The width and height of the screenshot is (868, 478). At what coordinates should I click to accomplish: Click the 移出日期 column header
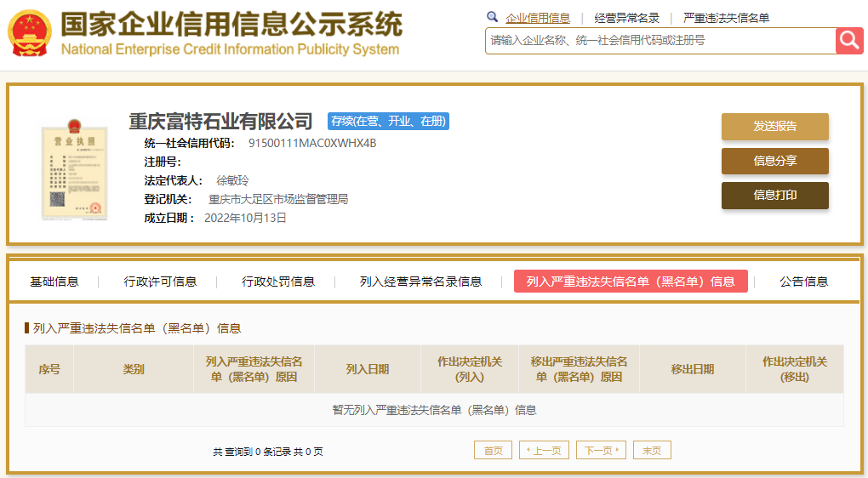[x=693, y=369]
